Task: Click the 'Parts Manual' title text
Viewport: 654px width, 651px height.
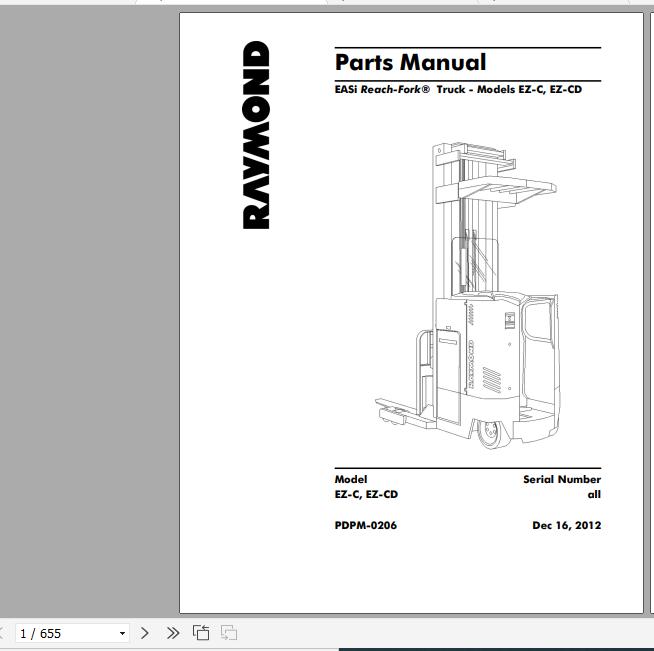Action: (410, 63)
